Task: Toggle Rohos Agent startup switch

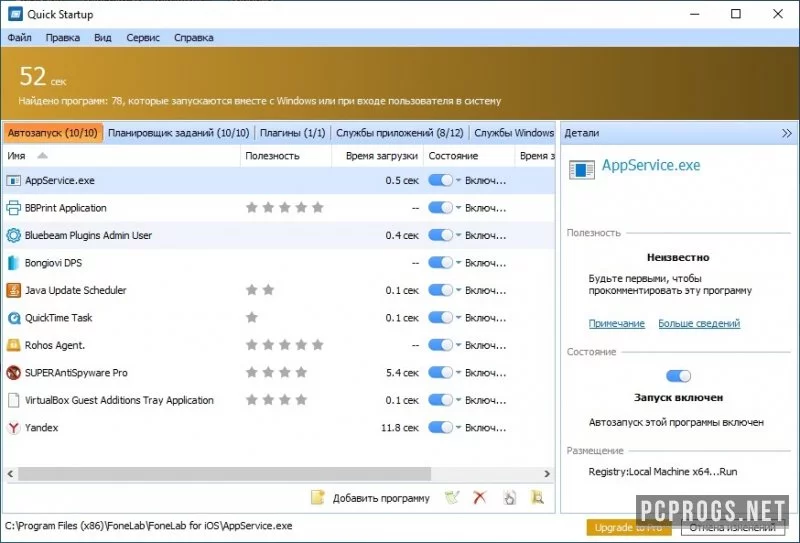Action: [440, 345]
